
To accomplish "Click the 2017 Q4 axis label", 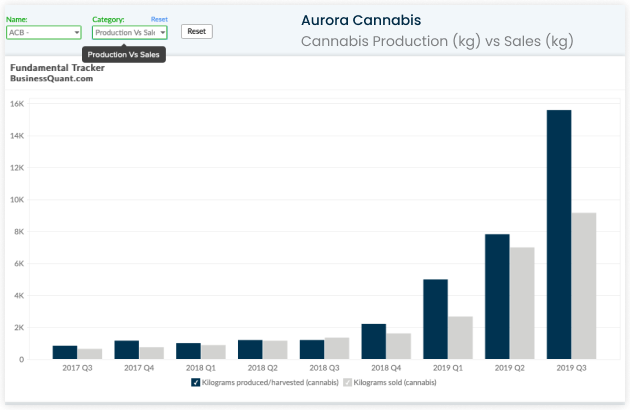I will coord(139,368).
